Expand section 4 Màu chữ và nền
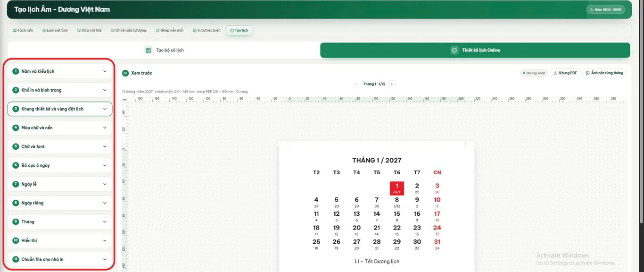The width and height of the screenshot is (644, 272). (x=60, y=128)
